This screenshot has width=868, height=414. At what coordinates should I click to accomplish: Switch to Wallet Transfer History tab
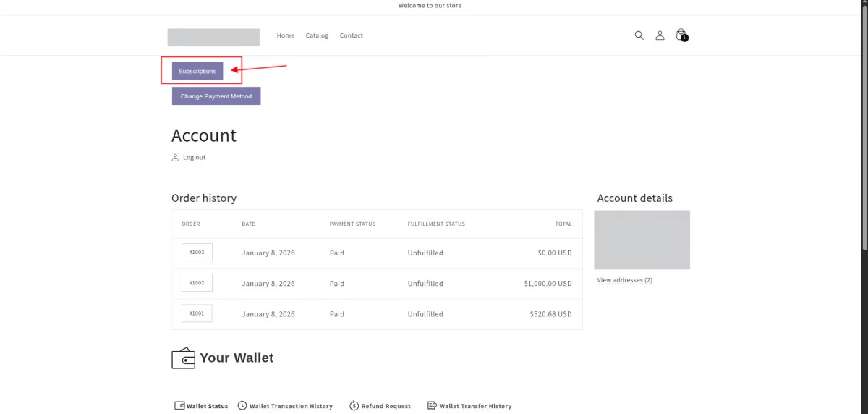click(x=469, y=406)
